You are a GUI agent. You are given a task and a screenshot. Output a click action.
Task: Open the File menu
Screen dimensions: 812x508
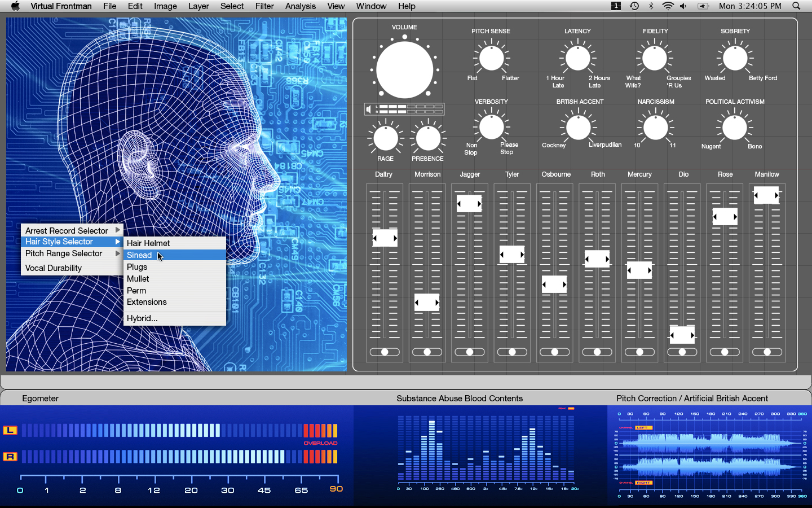coord(110,6)
